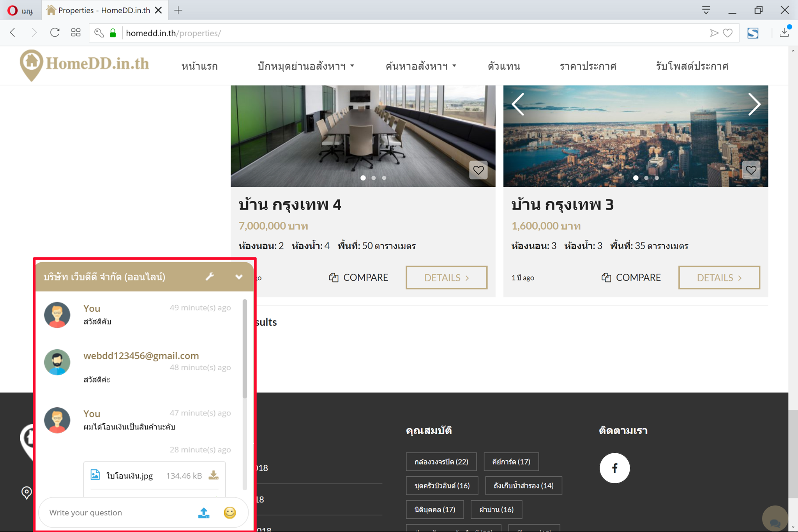
Task: Open a new tab with plus button
Action: pyautogui.click(x=178, y=11)
